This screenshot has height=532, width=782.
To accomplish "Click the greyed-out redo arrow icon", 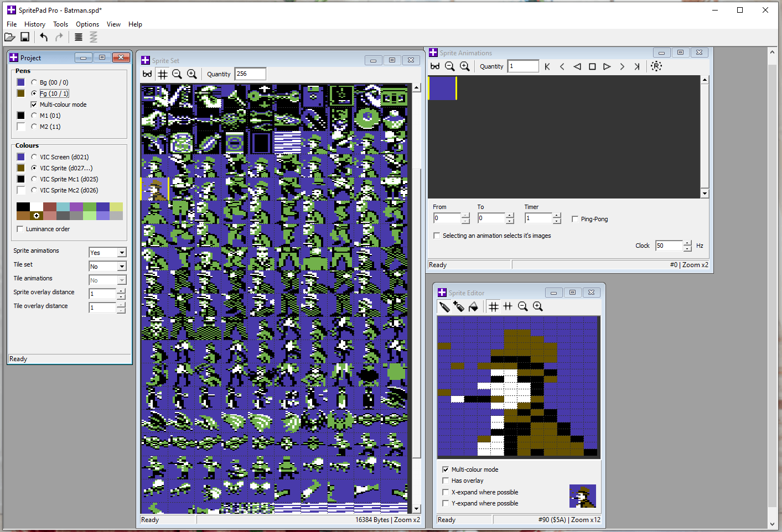I will click(x=59, y=37).
